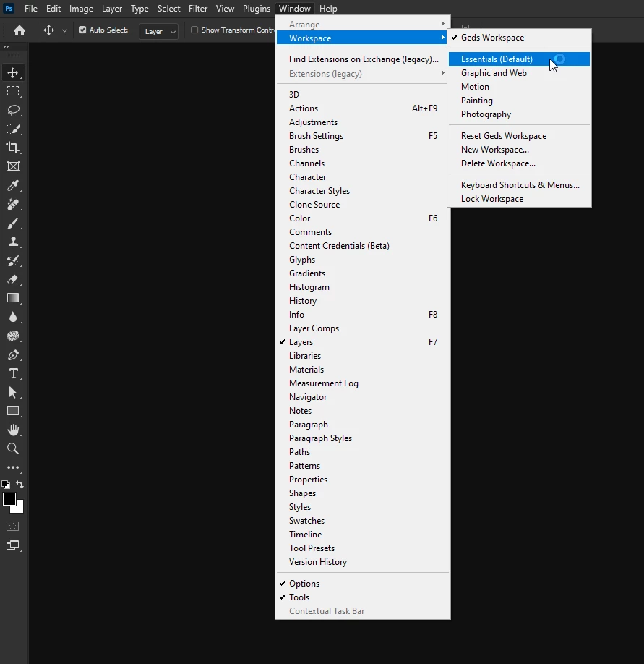Select the Pen tool
Viewport: 644px width, 664px height.
[13, 355]
